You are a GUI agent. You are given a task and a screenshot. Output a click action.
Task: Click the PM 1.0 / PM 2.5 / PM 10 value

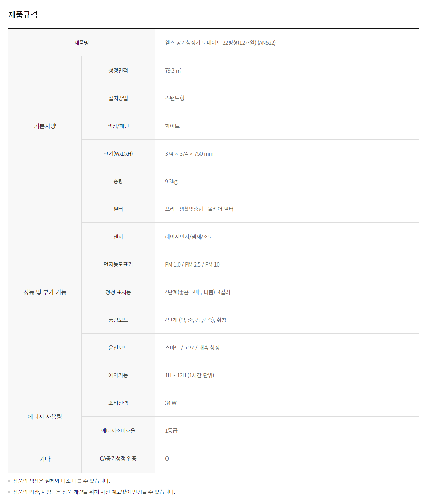click(x=192, y=264)
